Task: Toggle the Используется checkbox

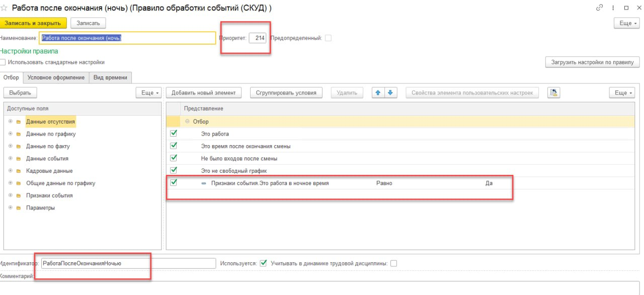Action: 263,263
